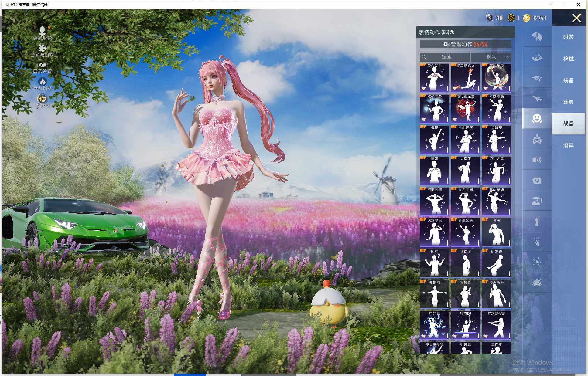Select the spray can graffiti icon
The height and width of the screenshot is (376, 588).
[537, 221]
